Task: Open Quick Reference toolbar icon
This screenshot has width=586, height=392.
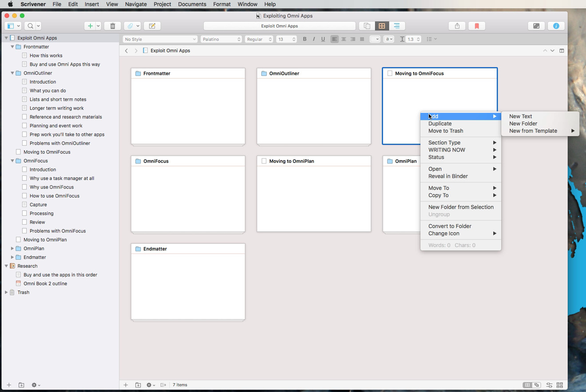Action: (152, 26)
